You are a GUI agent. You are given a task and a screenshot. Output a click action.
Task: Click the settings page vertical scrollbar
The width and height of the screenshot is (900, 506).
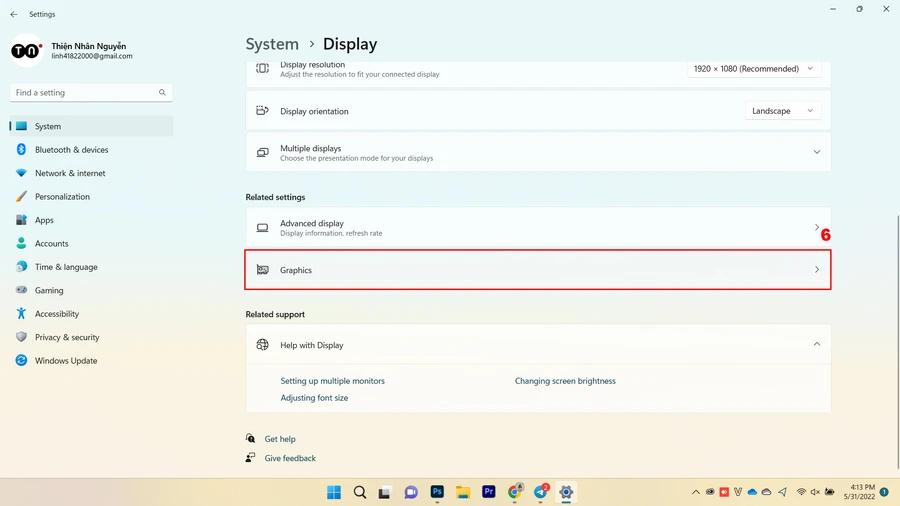click(897, 341)
